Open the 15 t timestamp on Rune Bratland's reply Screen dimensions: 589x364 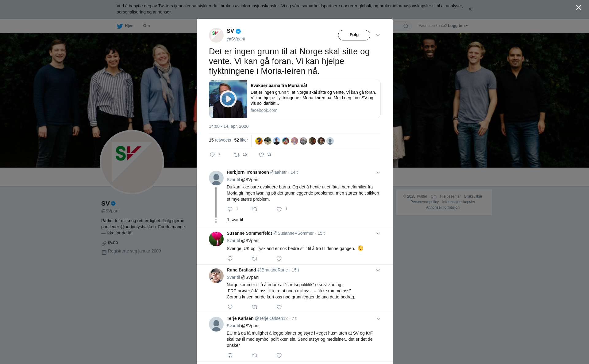[295, 270]
